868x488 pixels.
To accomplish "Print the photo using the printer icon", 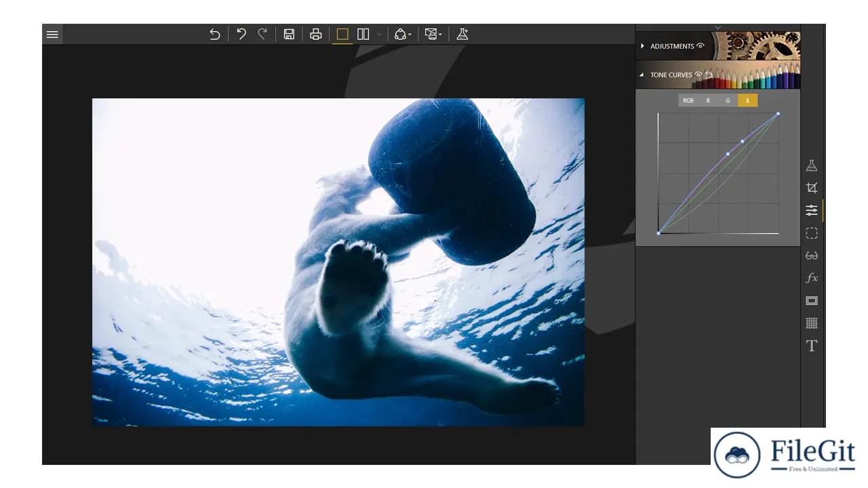I will pos(315,34).
